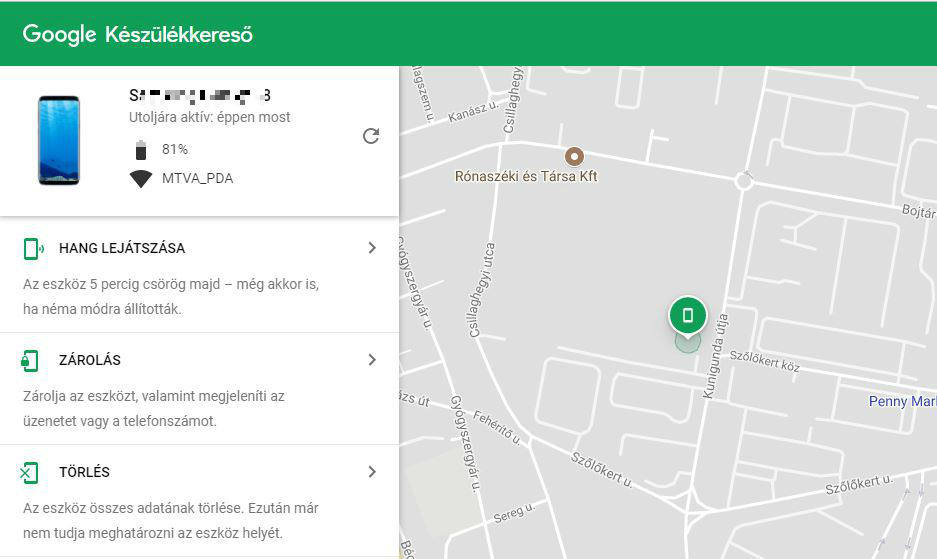Click the green device location pin on map
Screen dimensions: 937x559
[x=687, y=316]
